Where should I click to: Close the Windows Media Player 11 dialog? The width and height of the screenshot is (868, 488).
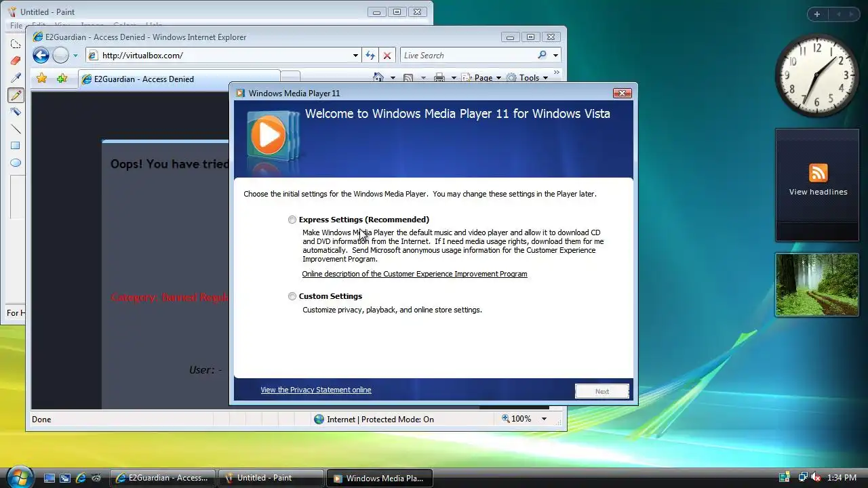click(x=623, y=93)
